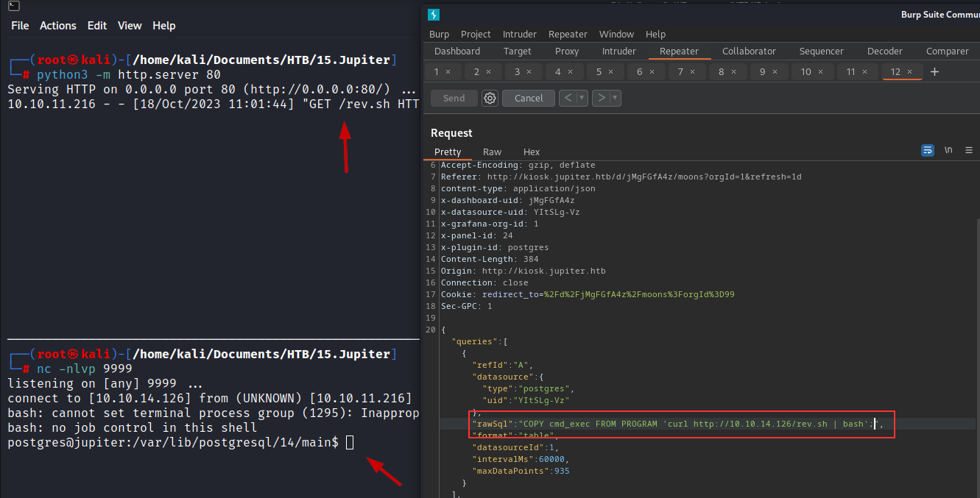Close Repeater tab 10

[x=820, y=72]
